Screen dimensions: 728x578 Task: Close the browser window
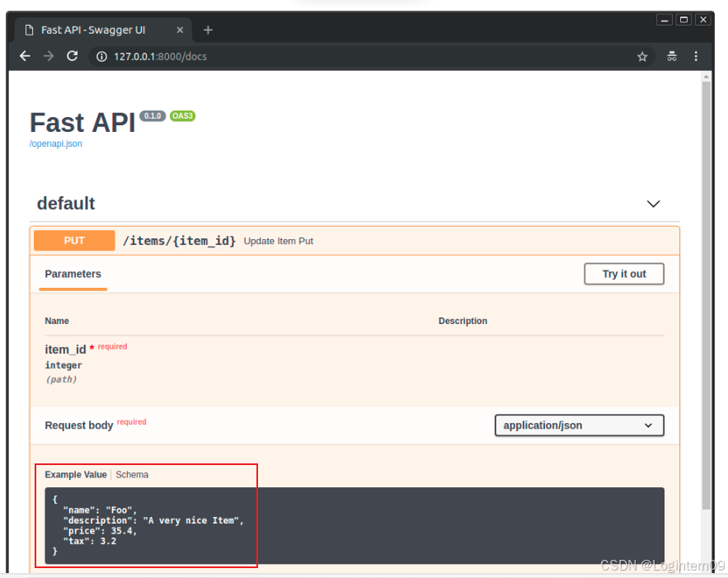pyautogui.click(x=703, y=20)
